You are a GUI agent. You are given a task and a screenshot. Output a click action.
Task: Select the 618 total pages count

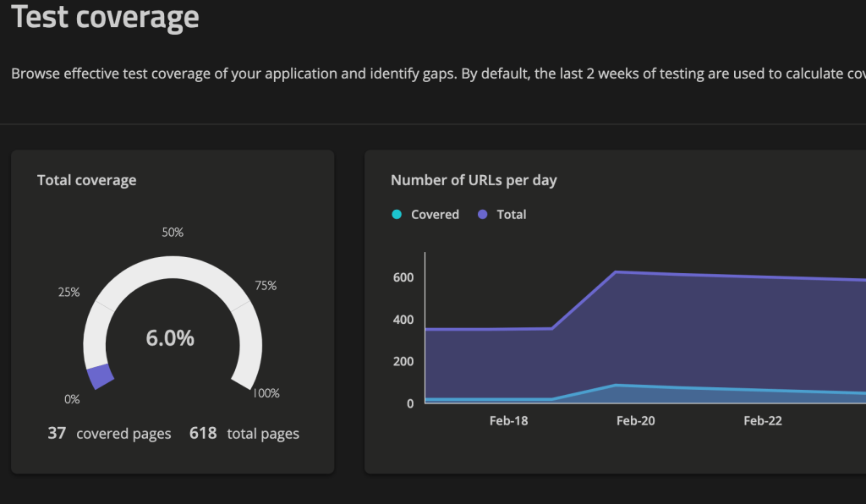pyautogui.click(x=203, y=434)
